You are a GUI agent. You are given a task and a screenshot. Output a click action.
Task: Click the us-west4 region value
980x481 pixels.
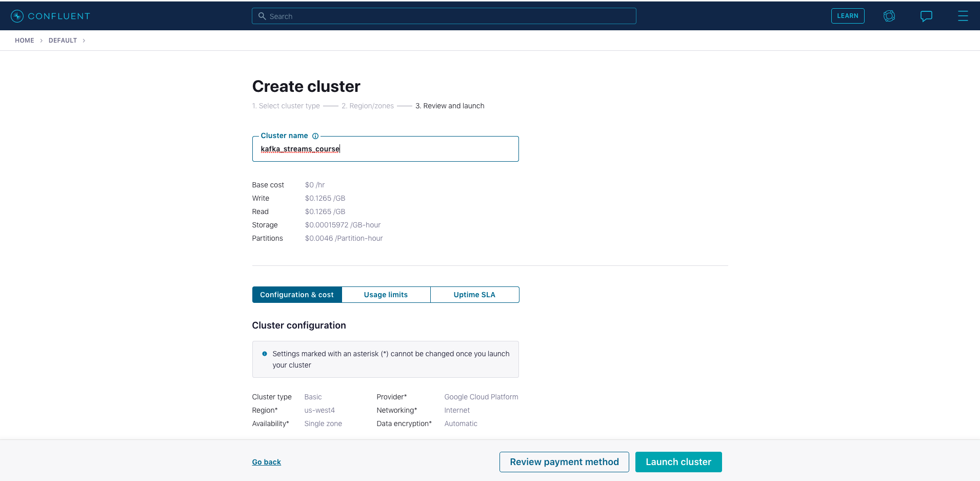tap(319, 410)
